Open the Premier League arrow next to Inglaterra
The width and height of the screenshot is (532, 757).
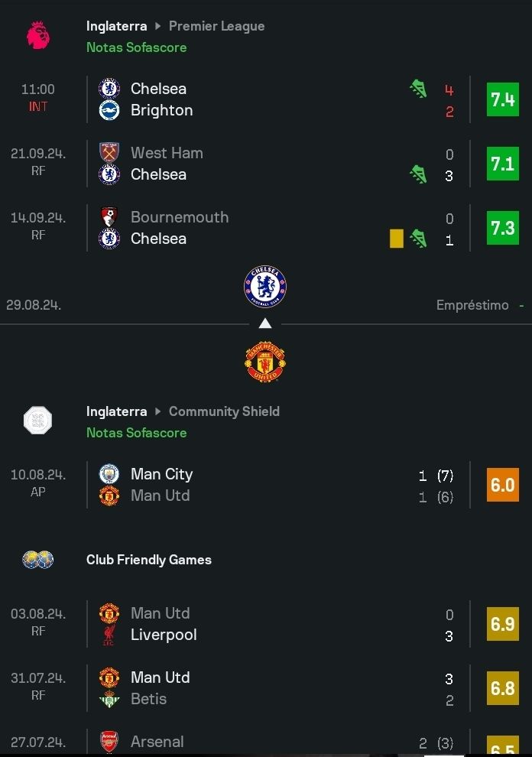(158, 26)
